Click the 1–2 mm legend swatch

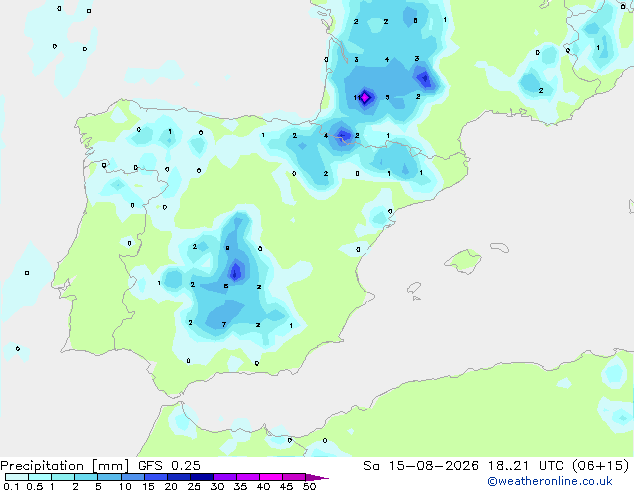tap(63, 477)
